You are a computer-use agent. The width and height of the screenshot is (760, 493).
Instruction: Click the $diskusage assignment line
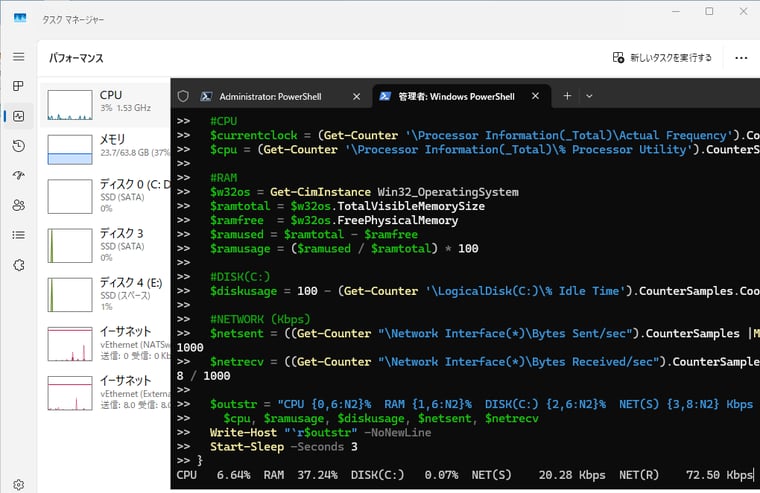click(485, 291)
